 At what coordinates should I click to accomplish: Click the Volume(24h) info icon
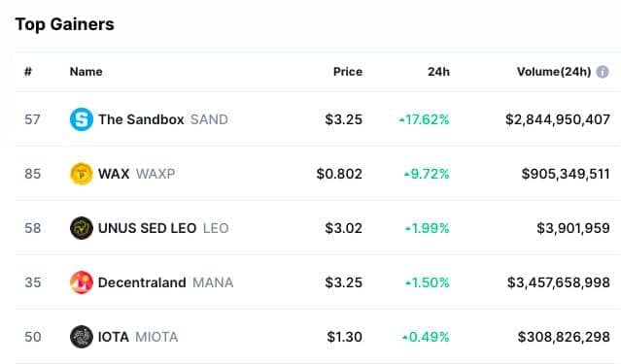(603, 72)
